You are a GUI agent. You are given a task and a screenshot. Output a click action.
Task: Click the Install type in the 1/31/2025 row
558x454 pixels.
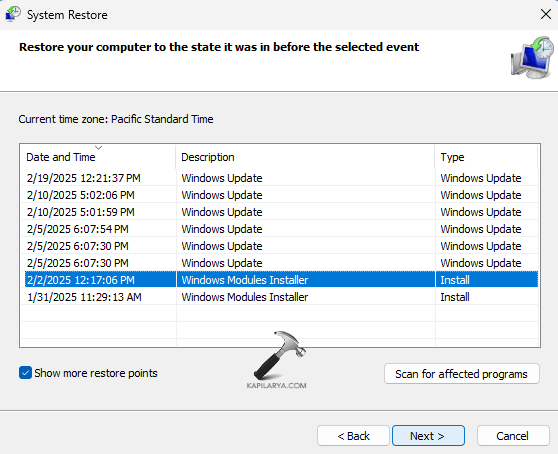point(454,297)
